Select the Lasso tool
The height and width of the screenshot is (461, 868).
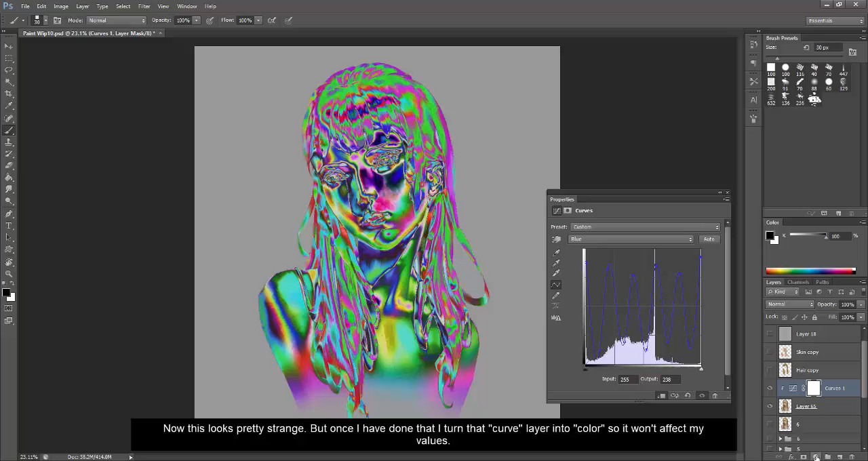pyautogui.click(x=9, y=70)
